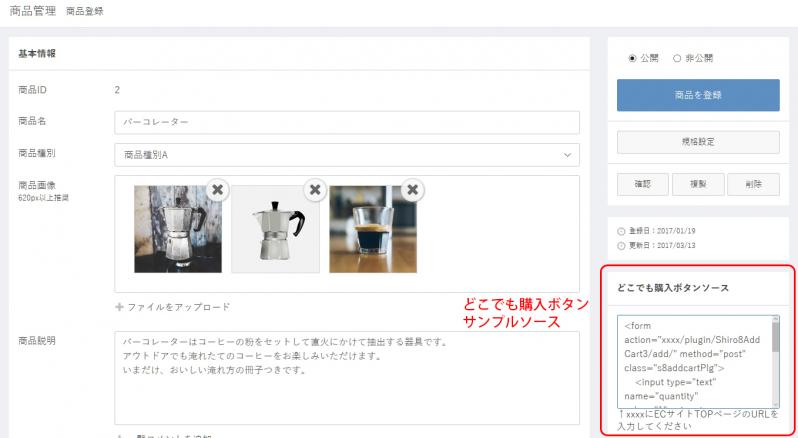Remove the first moka pot product image
Image resolution: width=798 pixels, height=438 pixels.
(x=217, y=190)
